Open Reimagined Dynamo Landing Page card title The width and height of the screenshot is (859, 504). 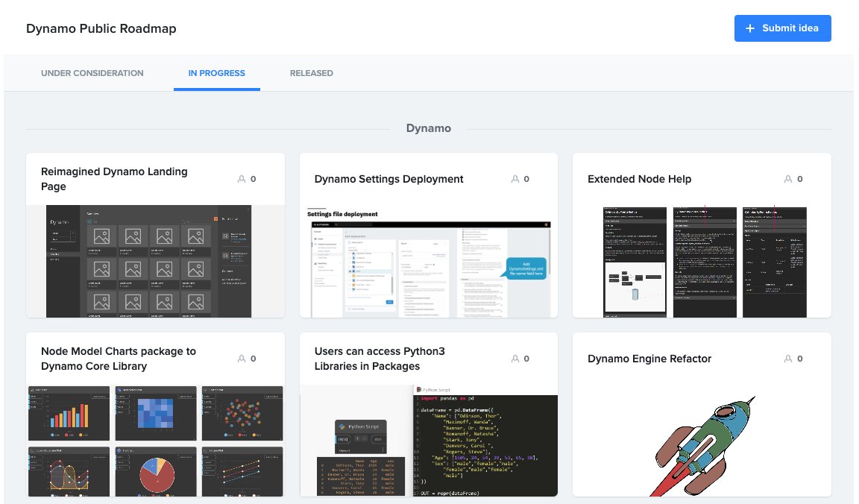pos(114,179)
